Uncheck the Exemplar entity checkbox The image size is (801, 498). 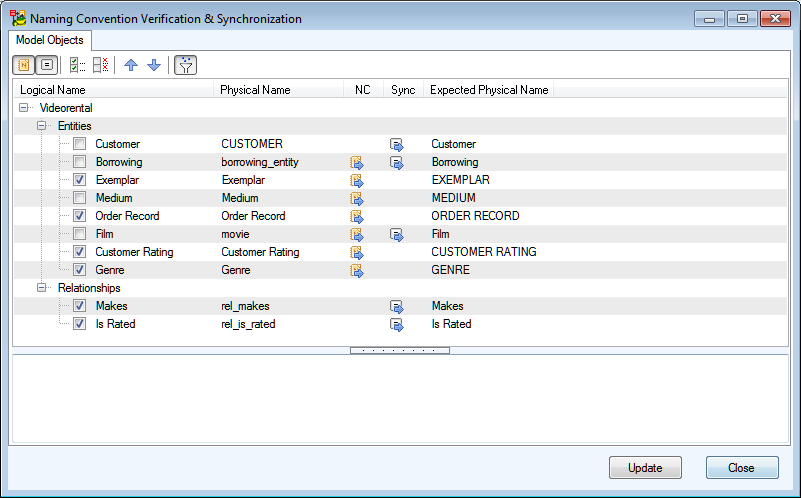(79, 180)
